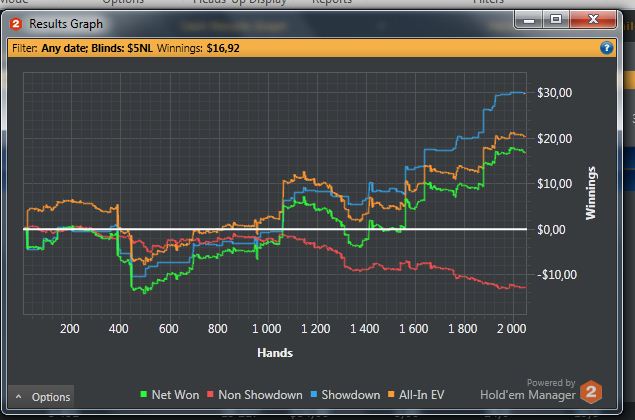Click the 600 hands x-axis label
Image resolution: width=635 pixels, height=420 pixels.
pyautogui.click(x=168, y=328)
